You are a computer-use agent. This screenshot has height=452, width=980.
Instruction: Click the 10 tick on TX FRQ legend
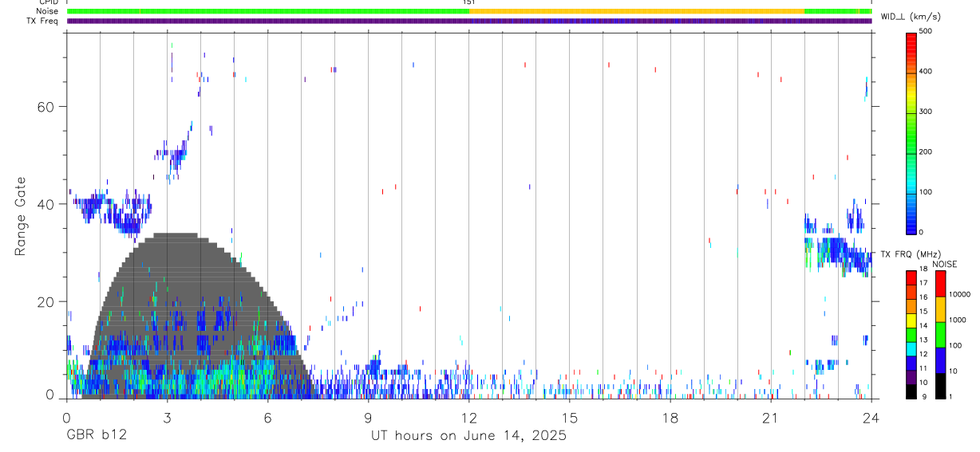[922, 383]
